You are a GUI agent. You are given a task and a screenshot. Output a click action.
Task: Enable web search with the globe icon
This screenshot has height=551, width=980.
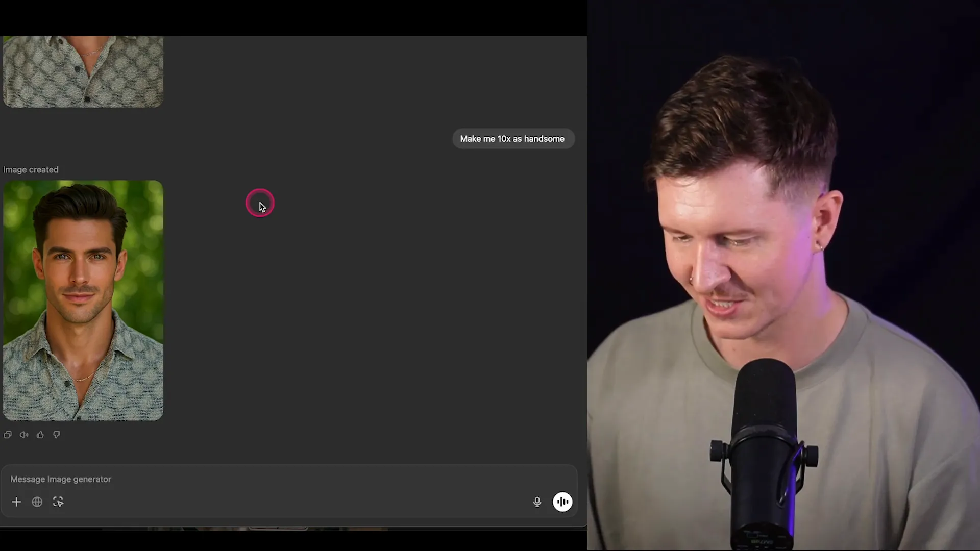37,502
